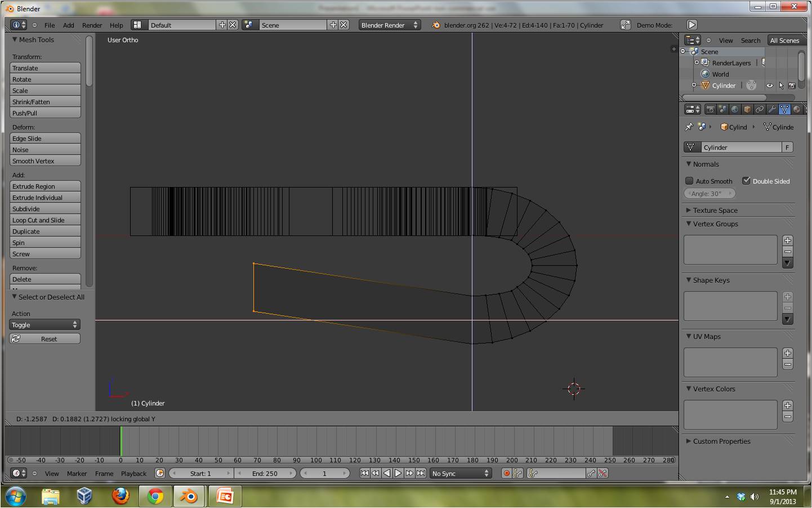Expand the Cylinder tree node

coord(694,86)
